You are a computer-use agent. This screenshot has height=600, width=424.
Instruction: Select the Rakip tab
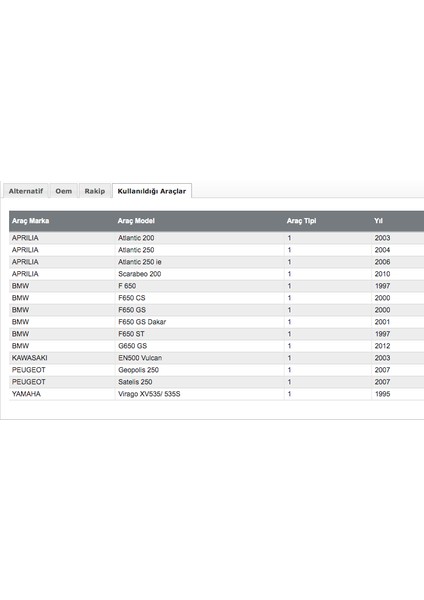[x=95, y=191]
